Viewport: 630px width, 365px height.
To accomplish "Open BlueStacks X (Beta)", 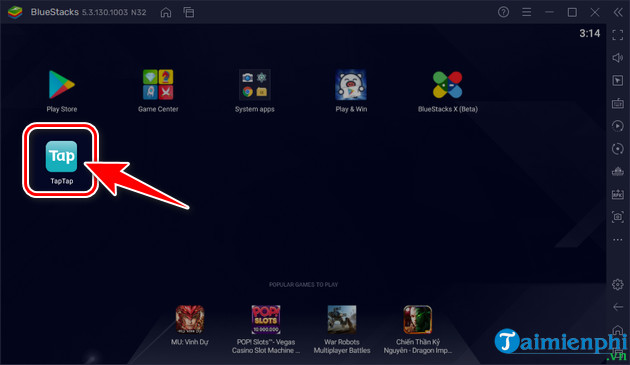I will [x=447, y=84].
